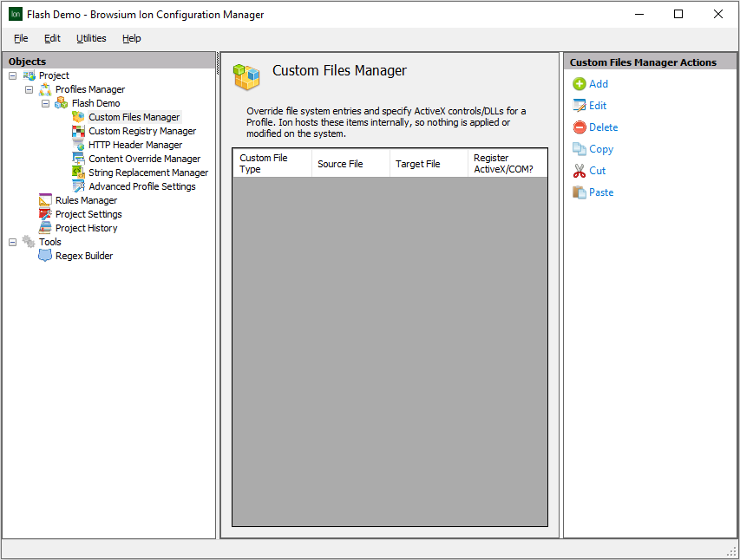
Task: Open the Utilities menu
Action: pyautogui.click(x=91, y=38)
